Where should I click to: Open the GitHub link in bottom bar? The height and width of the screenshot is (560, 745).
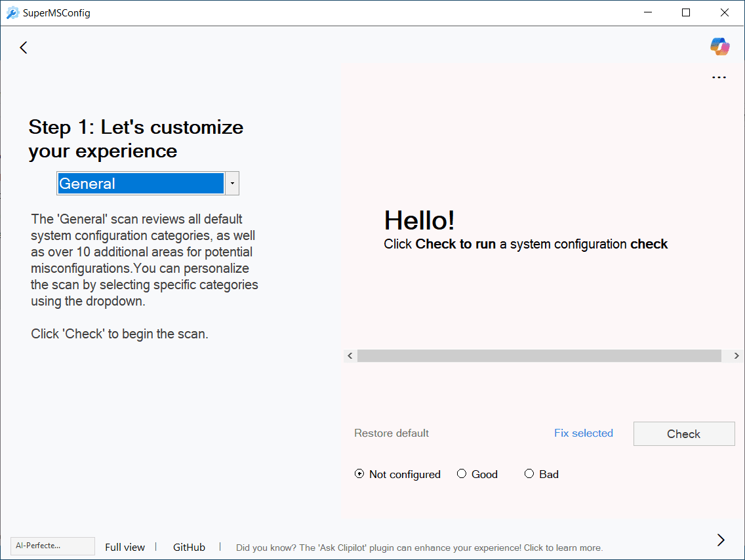point(189,547)
